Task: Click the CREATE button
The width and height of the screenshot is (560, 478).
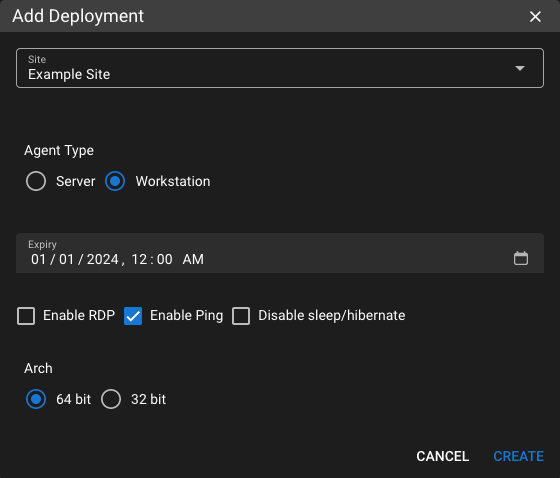Action: (519, 456)
